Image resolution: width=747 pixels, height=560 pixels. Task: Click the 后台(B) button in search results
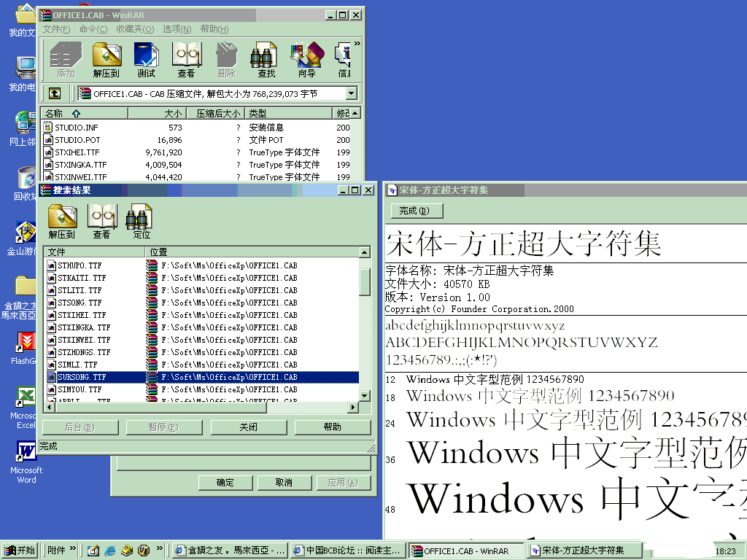(x=80, y=427)
